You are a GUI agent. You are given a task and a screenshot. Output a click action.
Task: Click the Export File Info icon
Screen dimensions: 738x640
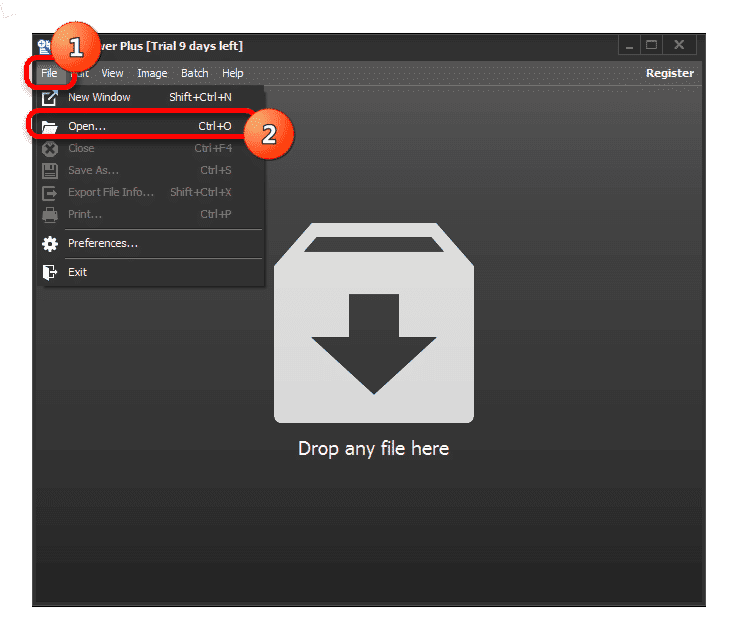49,193
